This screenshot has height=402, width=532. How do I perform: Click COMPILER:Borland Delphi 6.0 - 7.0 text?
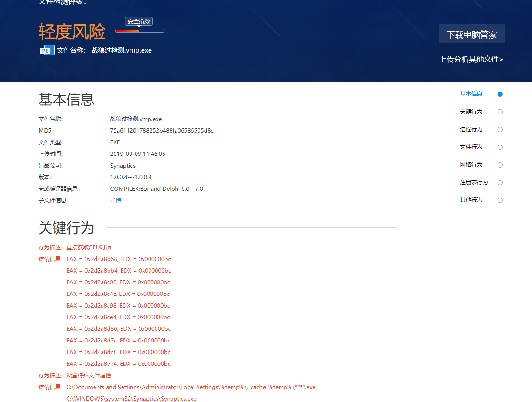[157, 188]
